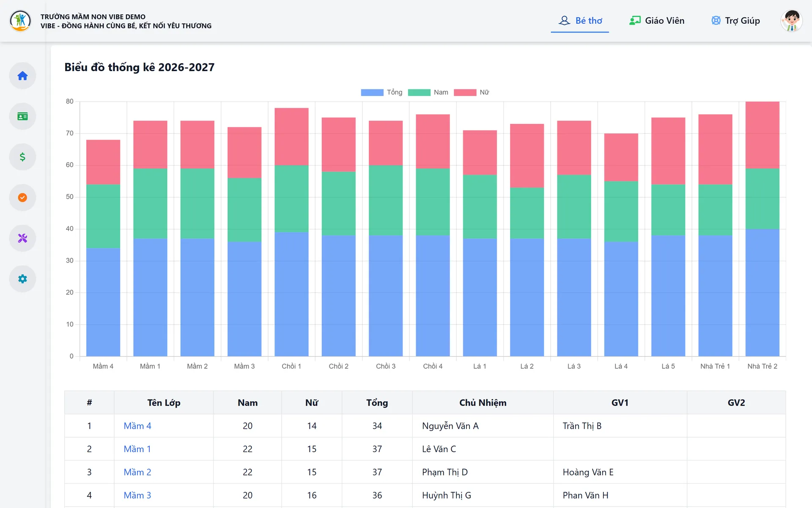The height and width of the screenshot is (508, 812).
Task: Open the Trợ Giúp tab
Action: coord(735,21)
